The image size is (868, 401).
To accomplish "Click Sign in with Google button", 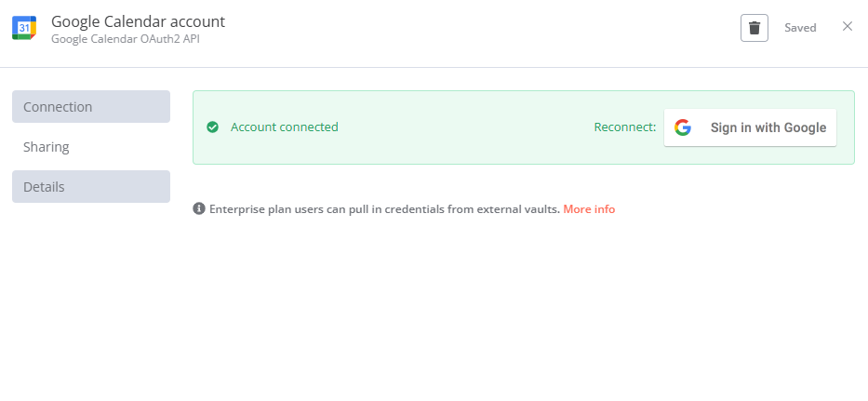I will [750, 127].
